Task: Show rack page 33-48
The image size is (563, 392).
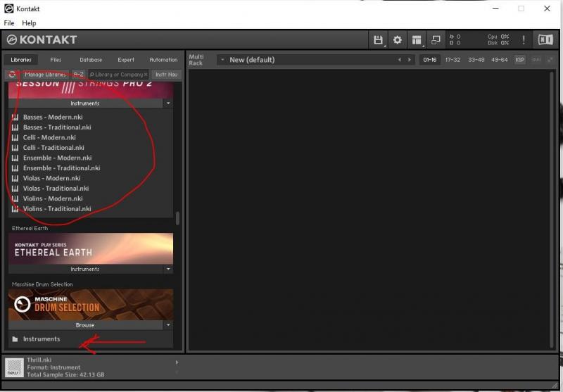Action: pos(476,60)
